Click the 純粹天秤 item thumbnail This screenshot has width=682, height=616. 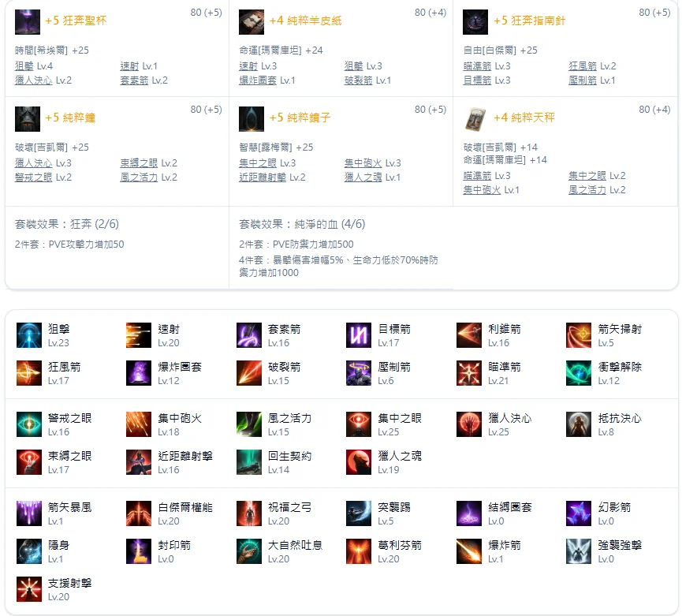pos(475,119)
